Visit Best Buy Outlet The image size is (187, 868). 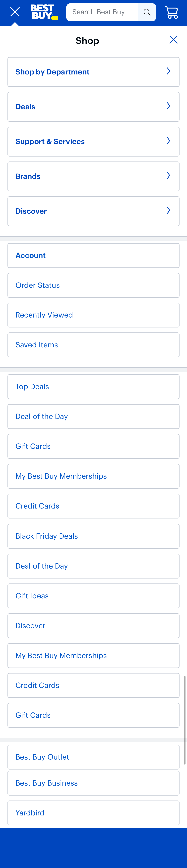(93, 757)
